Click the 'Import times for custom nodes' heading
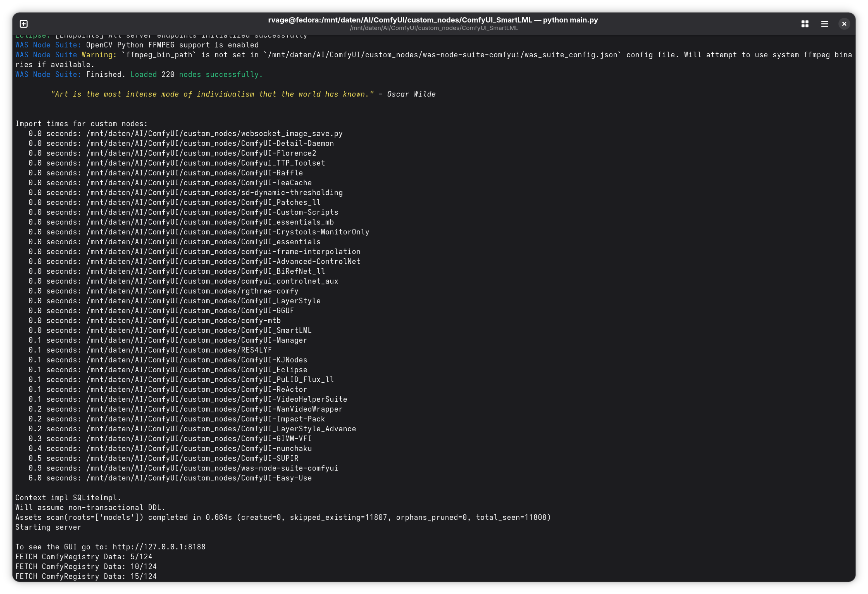The height and width of the screenshot is (594, 868). [81, 124]
